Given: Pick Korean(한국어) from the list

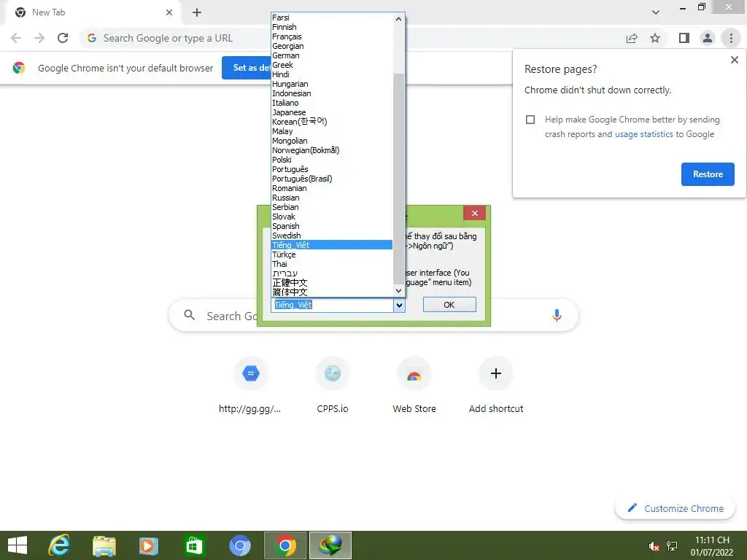Looking at the screenshot, I should pyautogui.click(x=332, y=122).
